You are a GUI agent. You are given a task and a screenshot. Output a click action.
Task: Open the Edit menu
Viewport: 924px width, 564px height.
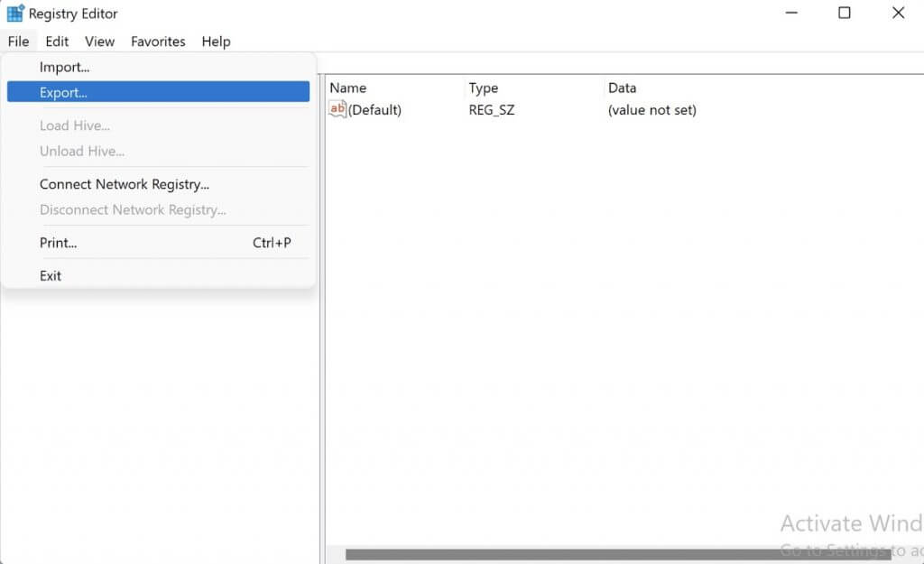tap(57, 42)
